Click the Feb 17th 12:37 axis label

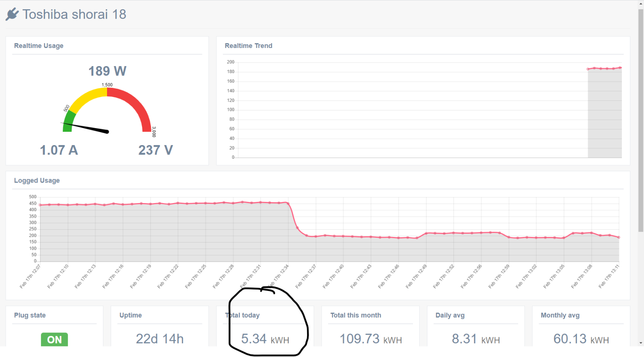pos(306,276)
